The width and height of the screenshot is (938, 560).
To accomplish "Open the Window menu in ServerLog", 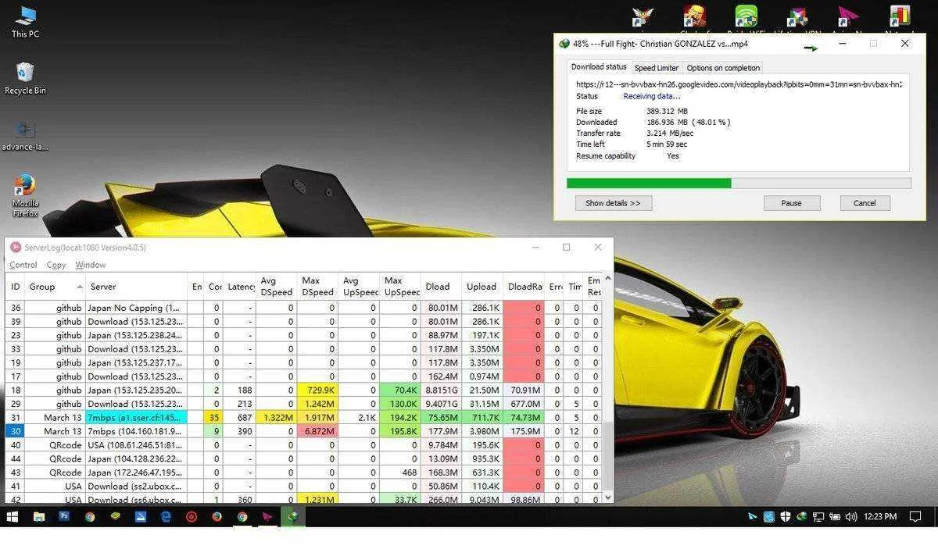I will pos(90,265).
